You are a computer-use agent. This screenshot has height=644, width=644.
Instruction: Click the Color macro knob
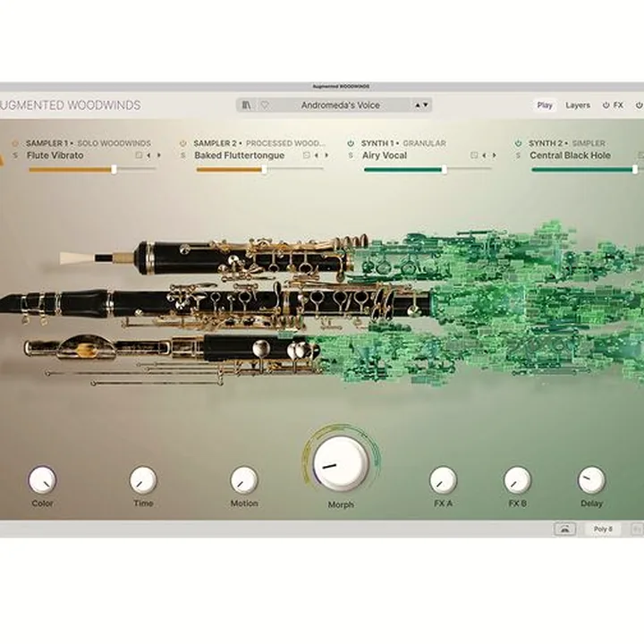pyautogui.click(x=42, y=479)
